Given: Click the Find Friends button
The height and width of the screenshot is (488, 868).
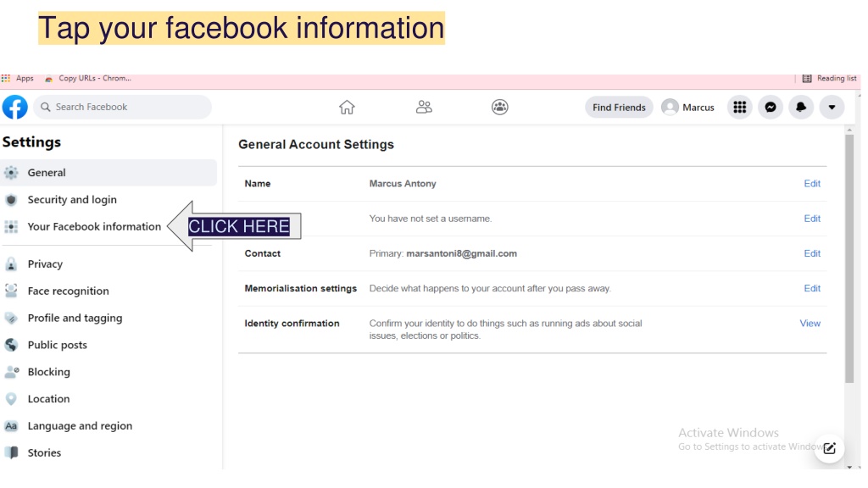Looking at the screenshot, I should [x=619, y=108].
